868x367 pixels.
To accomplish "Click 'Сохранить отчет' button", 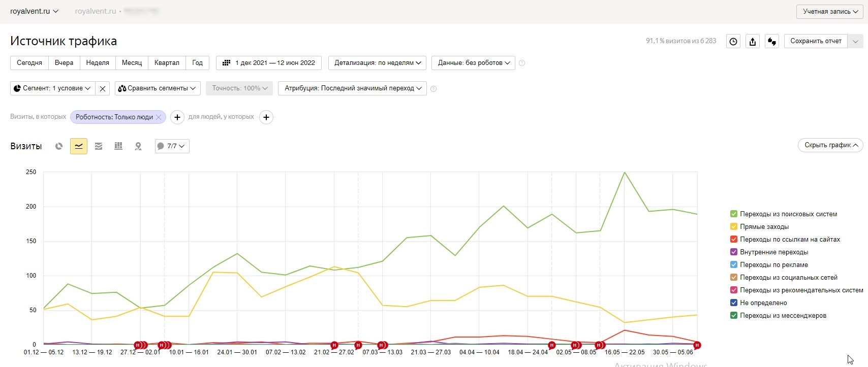I will (816, 41).
